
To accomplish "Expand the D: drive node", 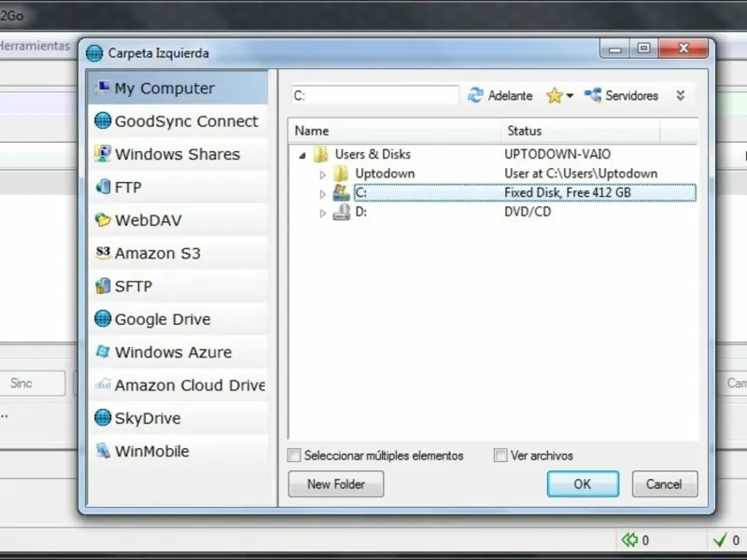I will [x=322, y=213].
